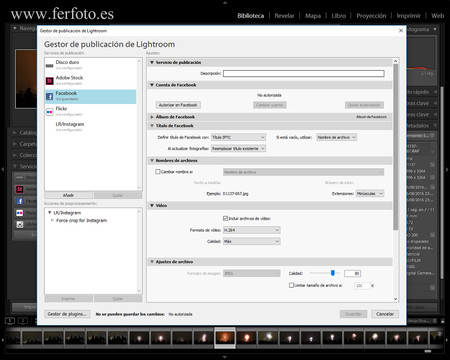The width and height of the screenshot is (450, 360).
Task: Click the Cancelar button
Action: click(385, 314)
